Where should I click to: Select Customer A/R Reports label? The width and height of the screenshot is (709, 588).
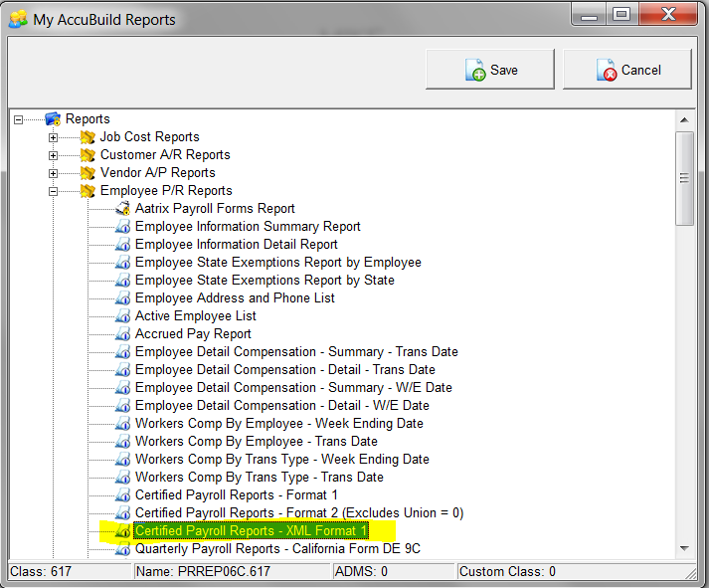pos(165,155)
